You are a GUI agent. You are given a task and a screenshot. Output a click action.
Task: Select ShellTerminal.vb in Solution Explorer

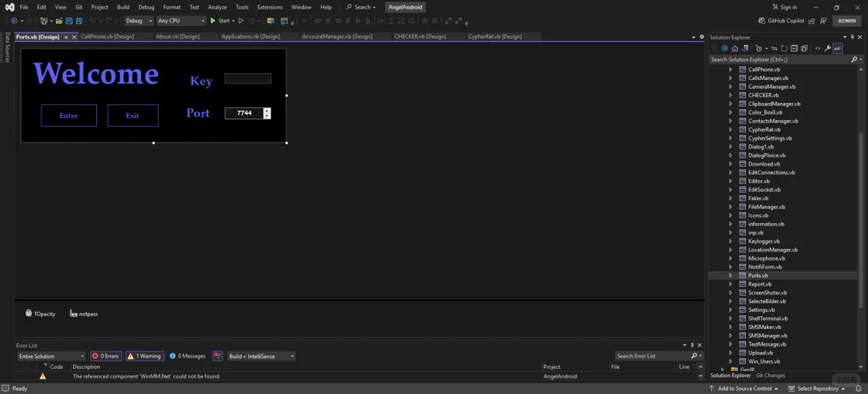768,318
